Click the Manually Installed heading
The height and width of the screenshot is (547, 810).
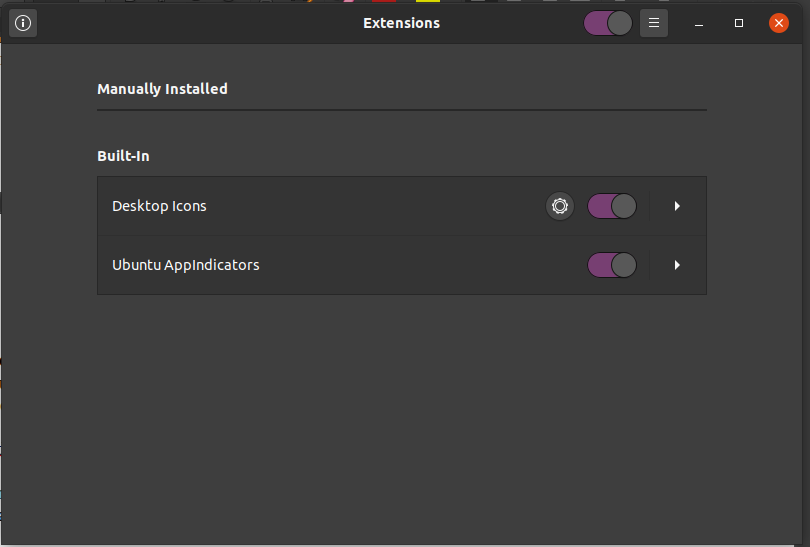pyautogui.click(x=162, y=89)
